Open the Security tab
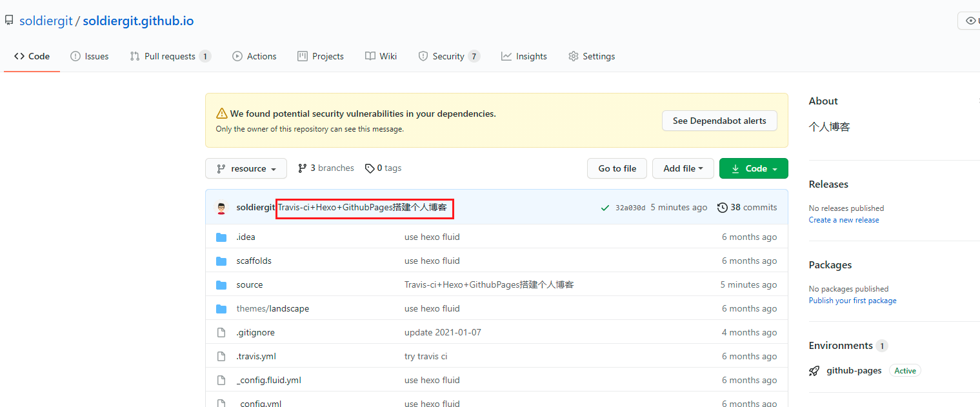The image size is (980, 407). point(448,56)
